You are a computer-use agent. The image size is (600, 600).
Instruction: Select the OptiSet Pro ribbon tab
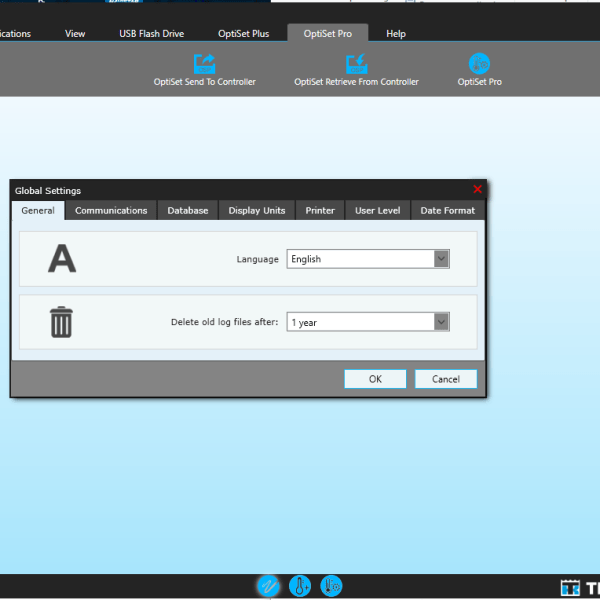click(328, 34)
